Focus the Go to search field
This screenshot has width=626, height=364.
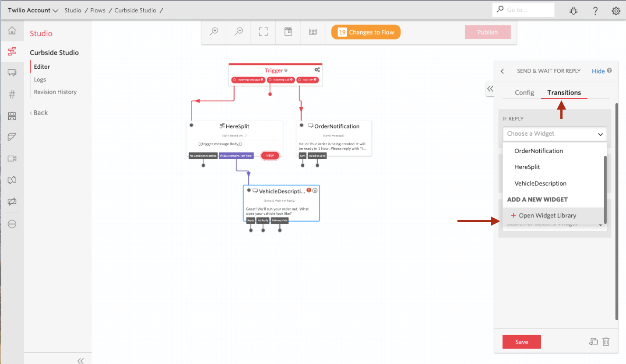[x=524, y=10]
